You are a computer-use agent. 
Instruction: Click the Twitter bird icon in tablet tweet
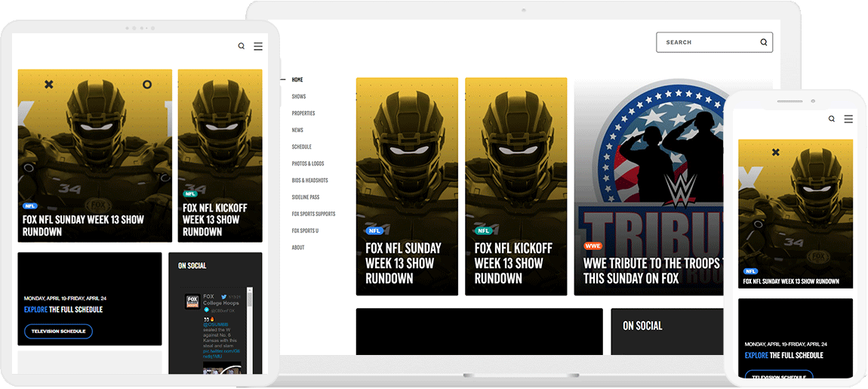(x=223, y=296)
